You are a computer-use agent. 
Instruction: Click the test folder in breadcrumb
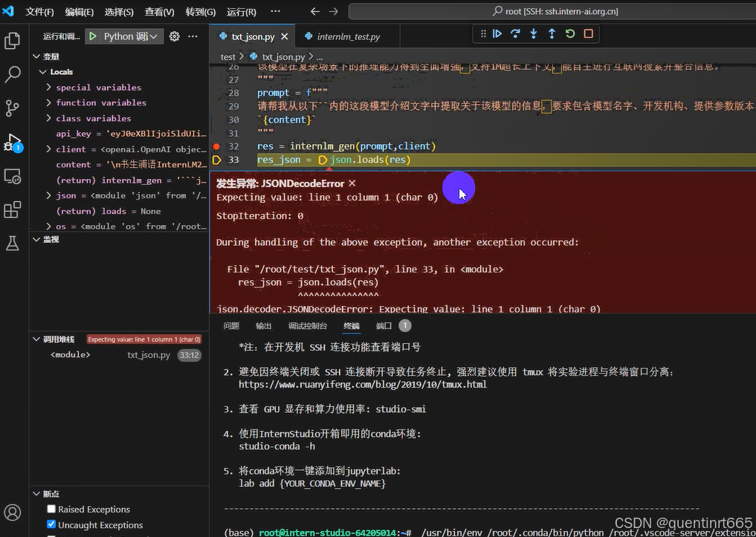pyautogui.click(x=227, y=57)
